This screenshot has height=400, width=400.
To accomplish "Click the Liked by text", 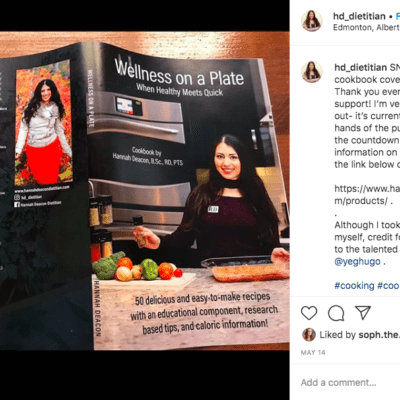I will tap(338, 335).
